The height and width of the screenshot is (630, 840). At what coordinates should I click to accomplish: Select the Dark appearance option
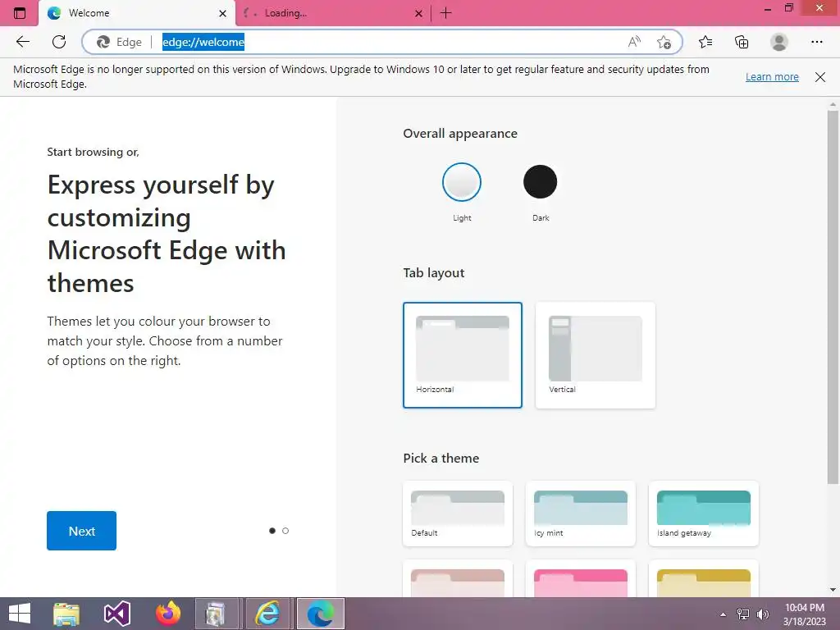540,182
